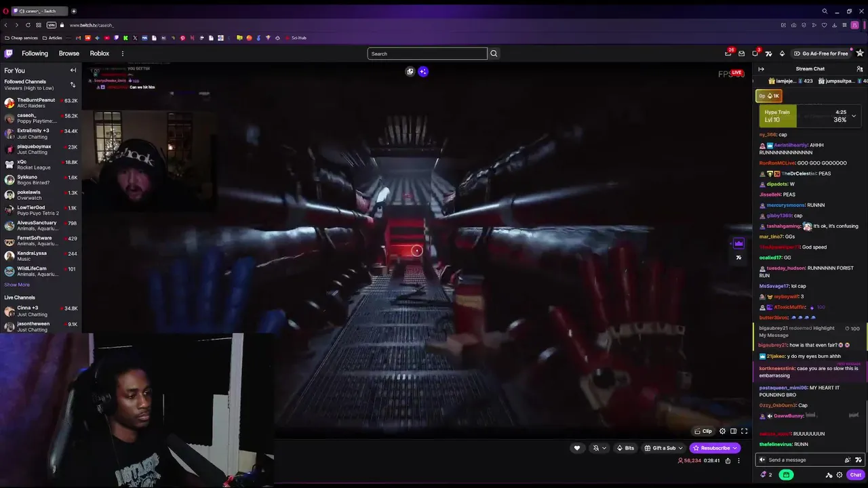The width and height of the screenshot is (868, 488).
Task: Open plaqueboymax channel in sidebar
Action: pyautogui.click(x=41, y=149)
